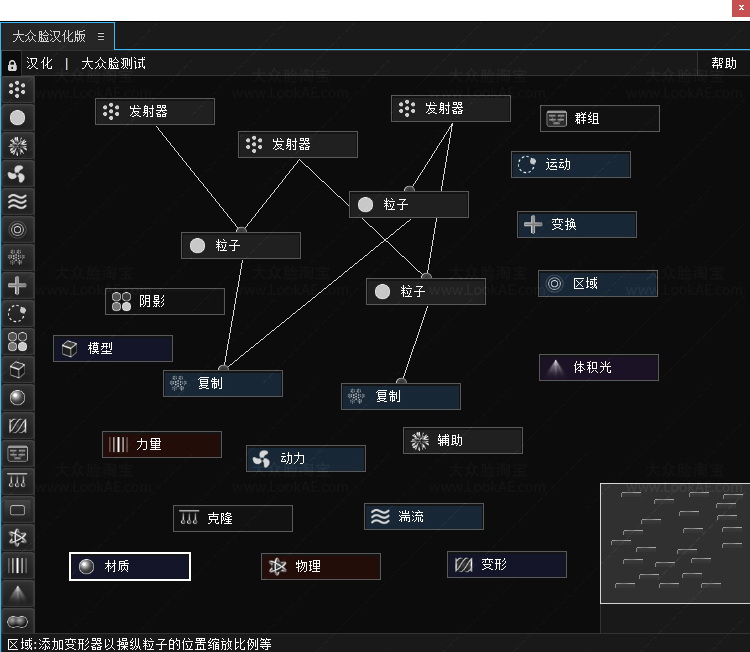Open the 汉化 menu
The height and width of the screenshot is (652, 750).
pyautogui.click(x=40, y=63)
